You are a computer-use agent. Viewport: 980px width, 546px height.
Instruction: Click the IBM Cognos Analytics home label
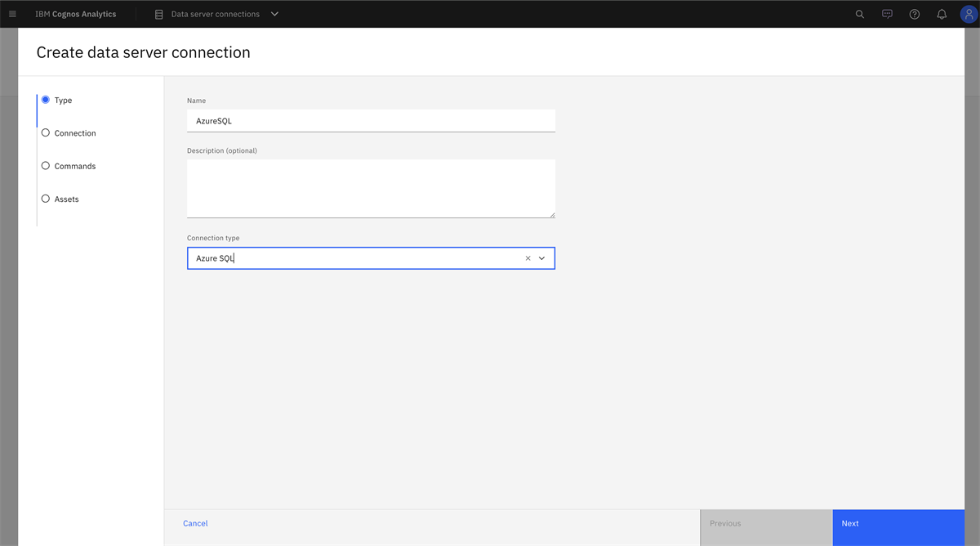(75, 13)
